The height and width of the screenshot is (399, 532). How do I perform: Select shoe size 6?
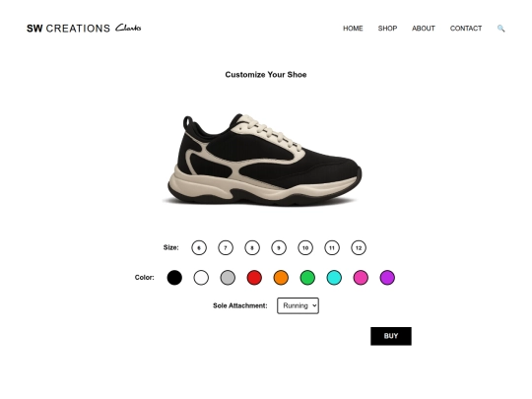[199, 247]
